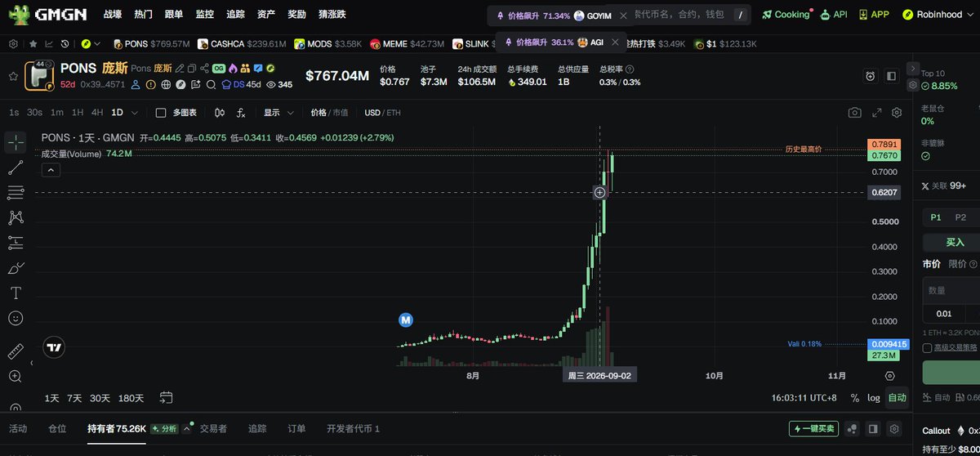
Task: Open the Cooking link
Action: click(x=786, y=15)
